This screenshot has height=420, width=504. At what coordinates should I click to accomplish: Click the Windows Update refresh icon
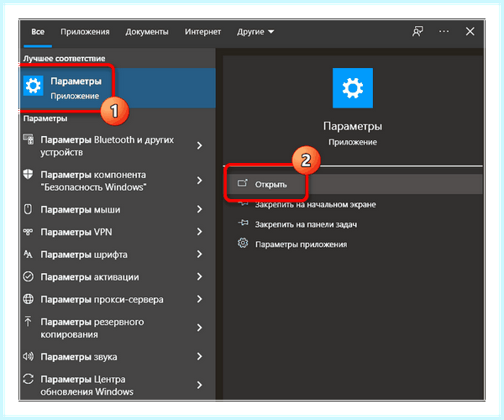(29, 379)
